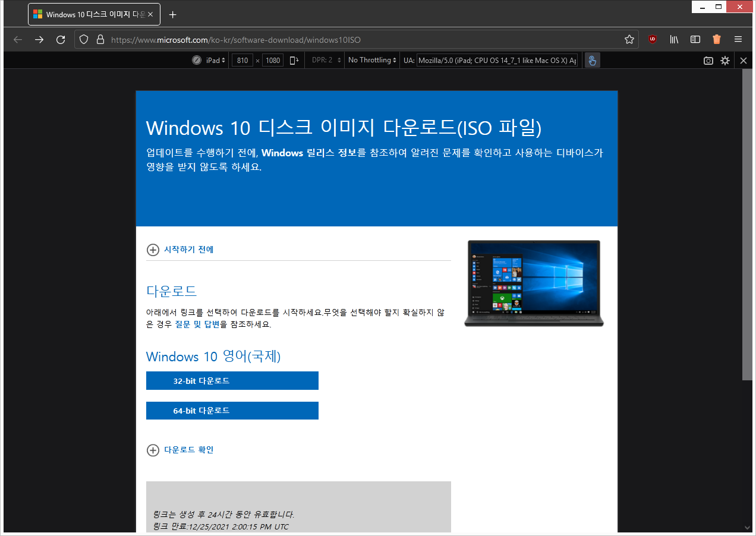Image resolution: width=756 pixels, height=536 pixels.
Task: Click the user agent string field
Action: (x=497, y=61)
